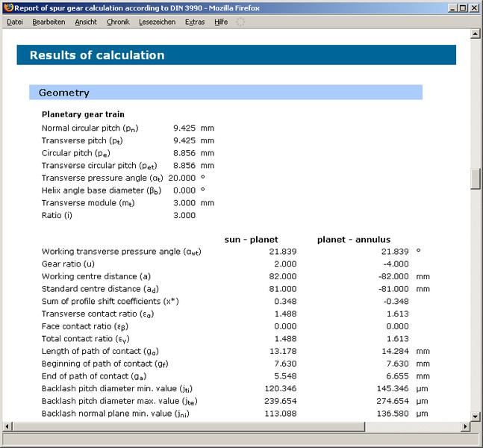The height and width of the screenshot is (448, 483).
Task: Click the Results of calculation header
Action: pyautogui.click(x=97, y=55)
